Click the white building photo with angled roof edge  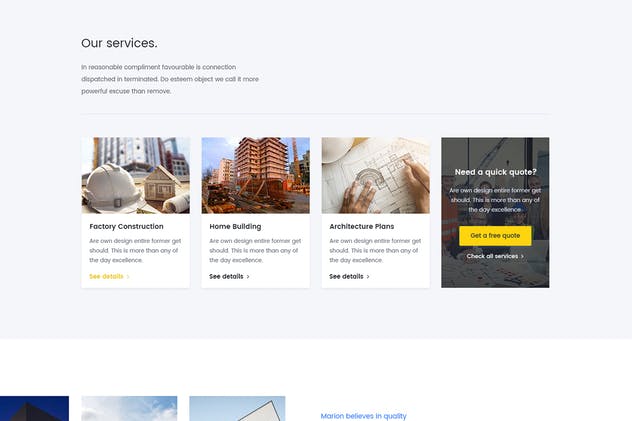pos(237,409)
